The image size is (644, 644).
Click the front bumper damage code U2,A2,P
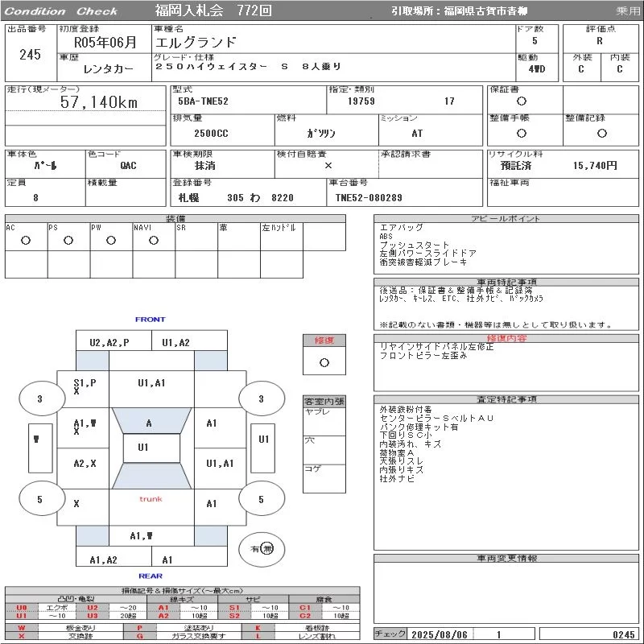point(109,343)
